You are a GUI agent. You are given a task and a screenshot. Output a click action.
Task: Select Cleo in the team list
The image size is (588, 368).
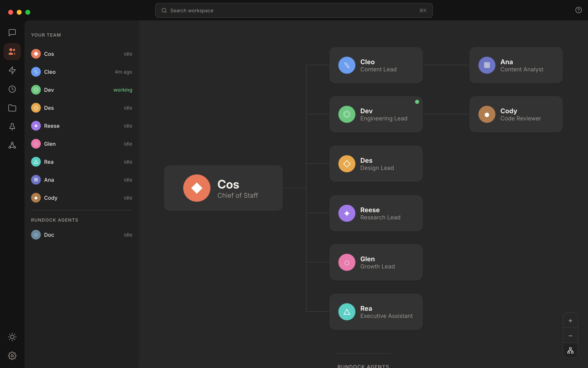[82, 72]
